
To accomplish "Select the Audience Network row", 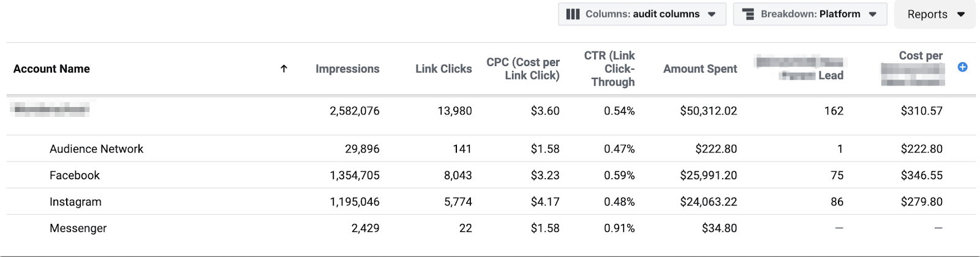I will (491, 149).
